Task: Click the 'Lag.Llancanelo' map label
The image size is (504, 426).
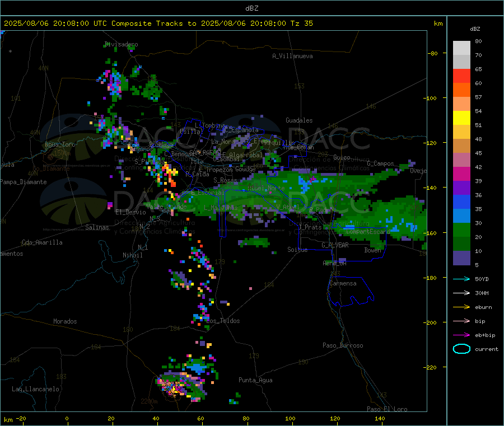Action: tap(36, 389)
